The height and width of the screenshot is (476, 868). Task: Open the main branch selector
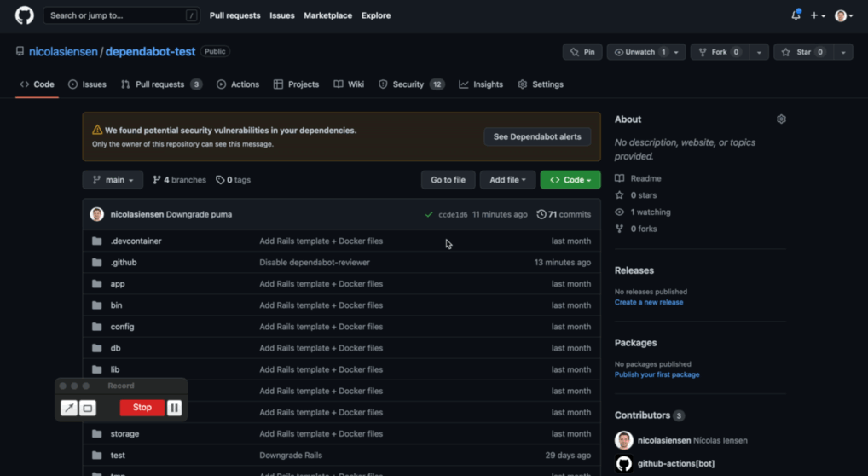(x=113, y=179)
